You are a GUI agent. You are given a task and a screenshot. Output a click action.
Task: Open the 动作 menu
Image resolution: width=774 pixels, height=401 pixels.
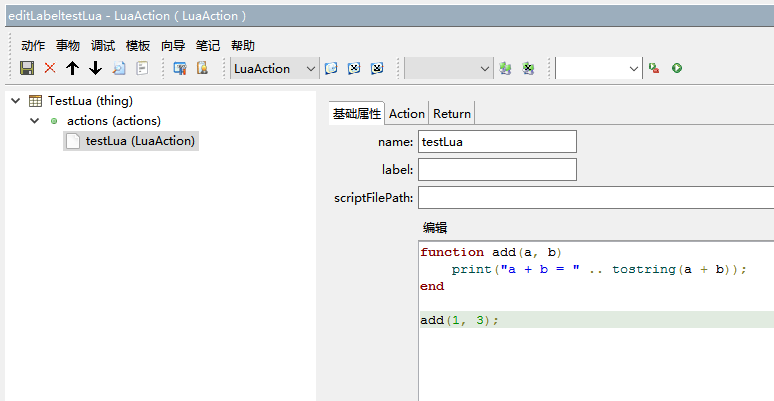coord(33,45)
